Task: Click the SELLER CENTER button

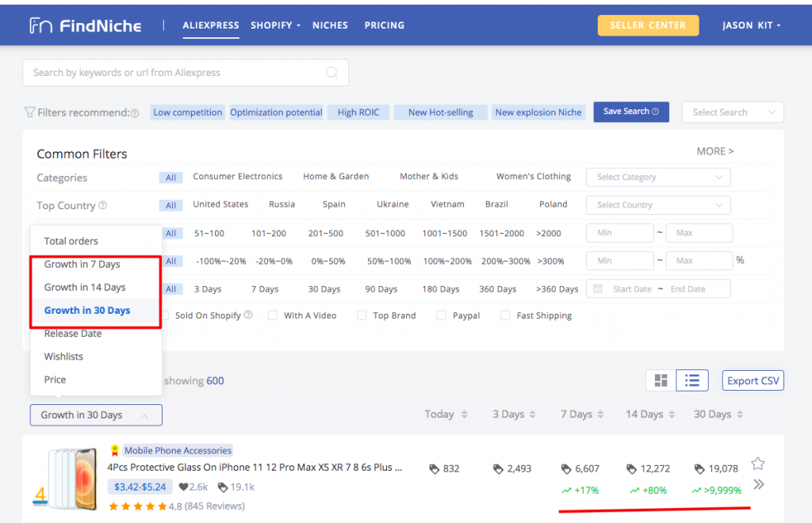Action: [648, 25]
